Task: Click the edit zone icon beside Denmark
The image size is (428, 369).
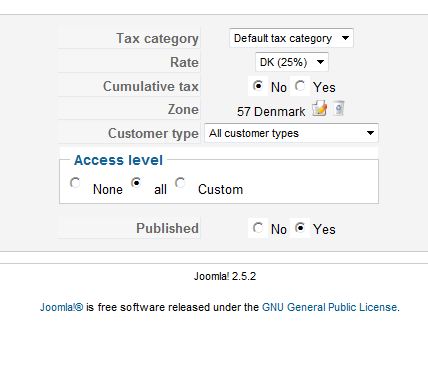Action: point(319,108)
